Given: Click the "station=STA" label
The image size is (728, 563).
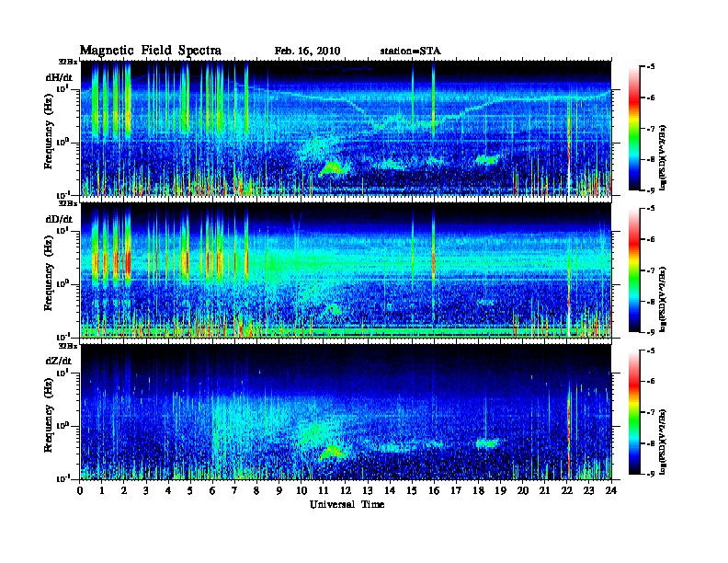Looking at the screenshot, I should point(411,52).
